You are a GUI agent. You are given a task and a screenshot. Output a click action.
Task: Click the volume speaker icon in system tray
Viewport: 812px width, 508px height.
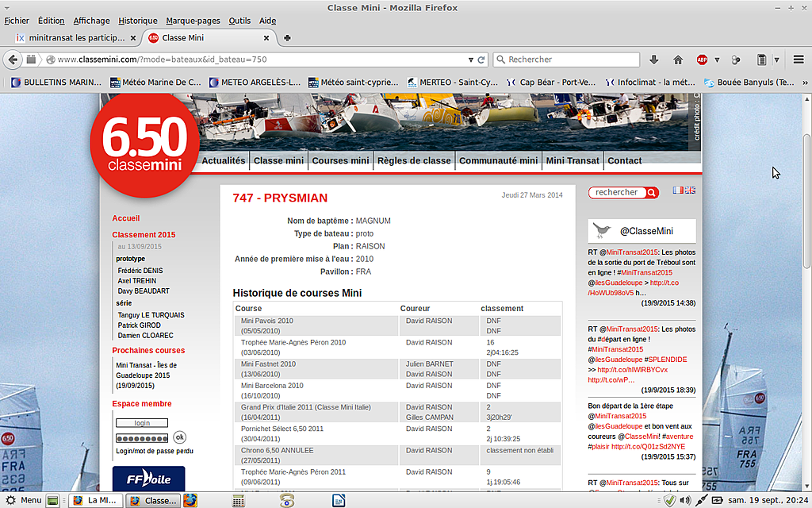685,500
